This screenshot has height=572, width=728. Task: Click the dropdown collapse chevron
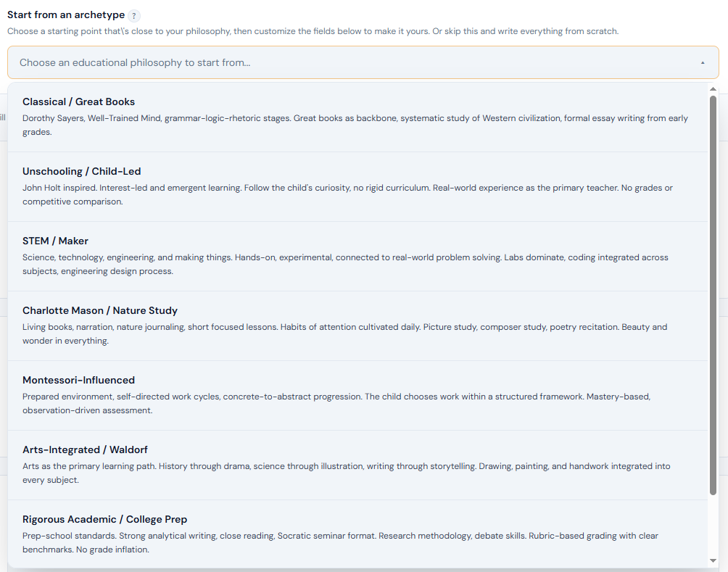(703, 62)
